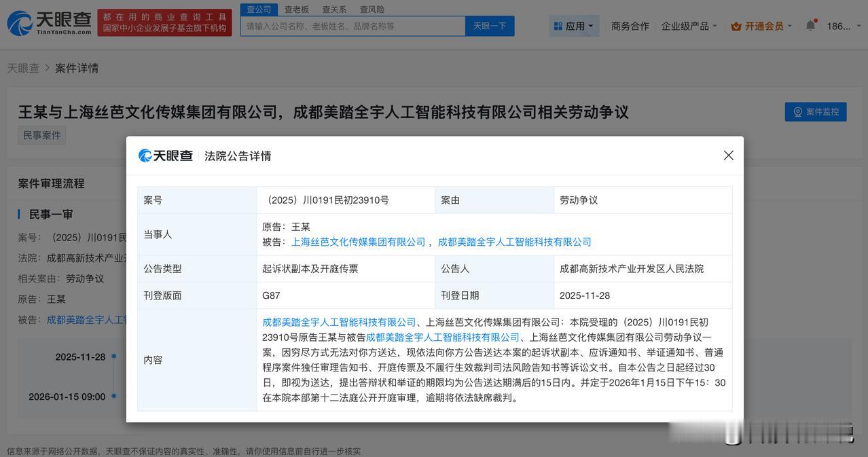Click the 案件审理流程 heading
The width and height of the screenshot is (868, 457).
pyautogui.click(x=52, y=183)
